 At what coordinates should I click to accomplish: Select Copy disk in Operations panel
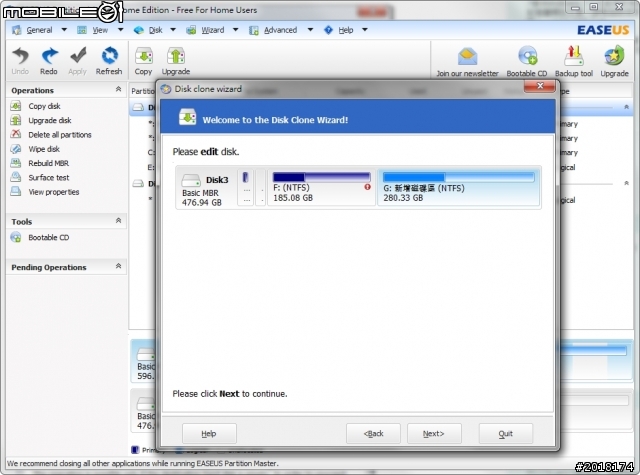(44, 106)
